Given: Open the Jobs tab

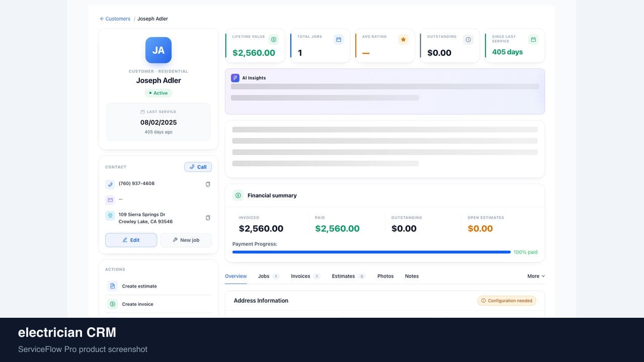Looking at the screenshot, I should click(269, 276).
